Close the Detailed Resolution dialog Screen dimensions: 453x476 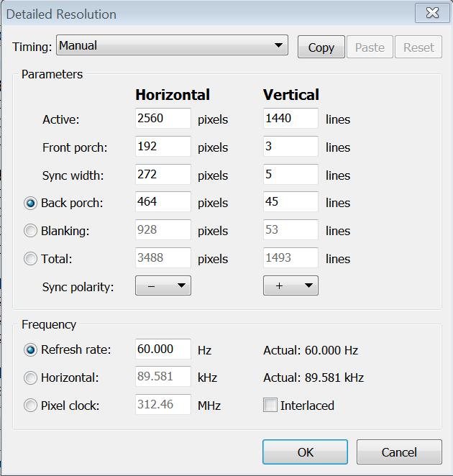coord(432,14)
